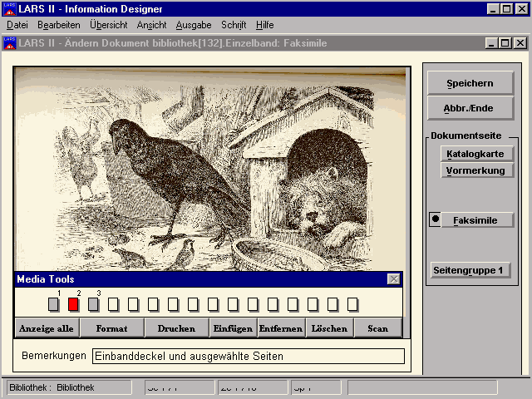The image size is (532, 399).
Task: Insert a page with Einfügen
Action: (x=233, y=328)
